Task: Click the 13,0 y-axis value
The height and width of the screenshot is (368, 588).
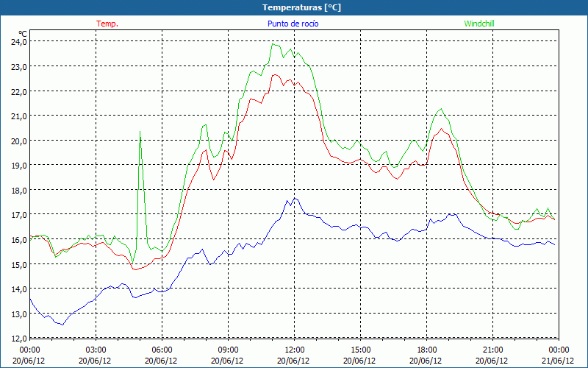Action: coord(19,314)
